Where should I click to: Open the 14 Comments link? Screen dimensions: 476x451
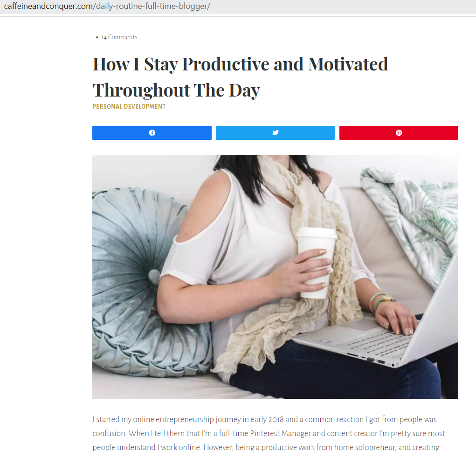coord(119,37)
